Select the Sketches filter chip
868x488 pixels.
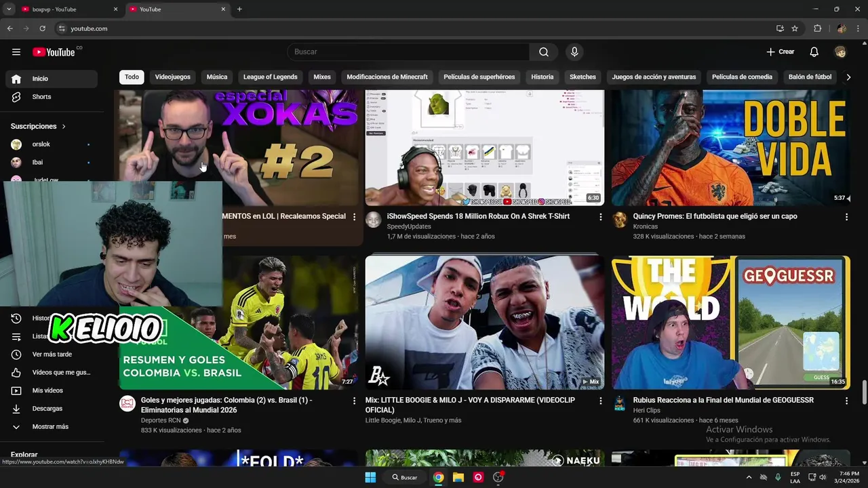(583, 77)
